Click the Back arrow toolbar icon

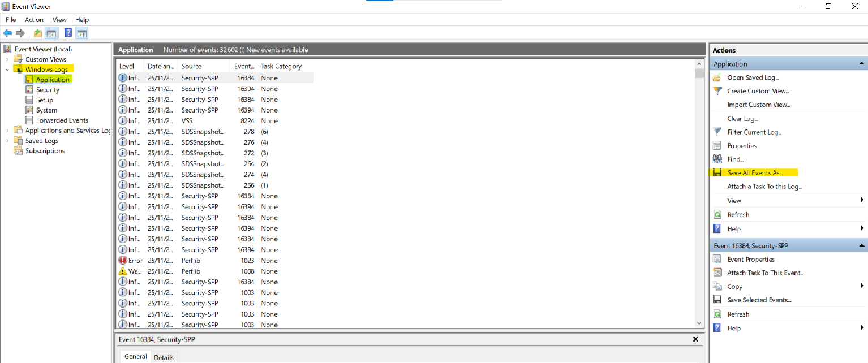coord(8,33)
